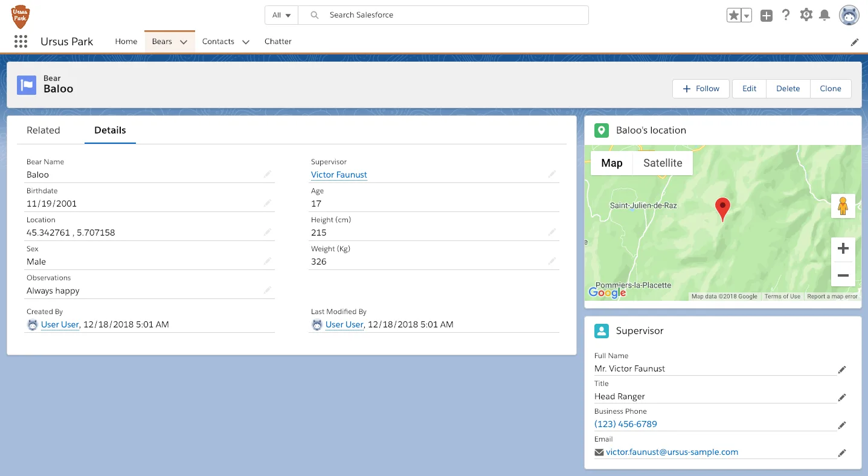
Task: Switch to the Related tab
Action: (43, 130)
